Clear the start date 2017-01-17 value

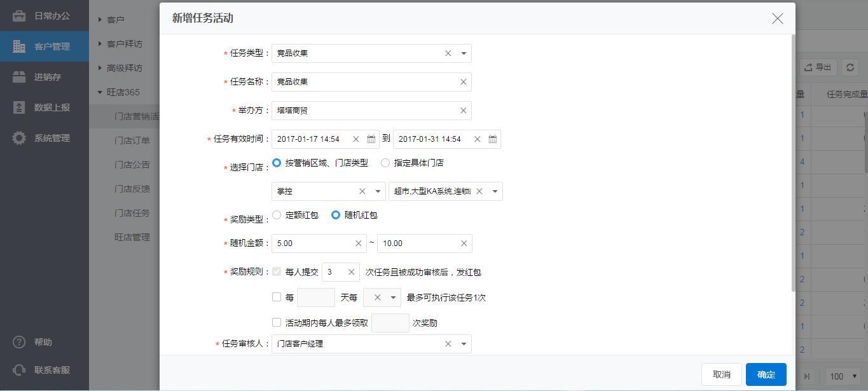(x=355, y=139)
